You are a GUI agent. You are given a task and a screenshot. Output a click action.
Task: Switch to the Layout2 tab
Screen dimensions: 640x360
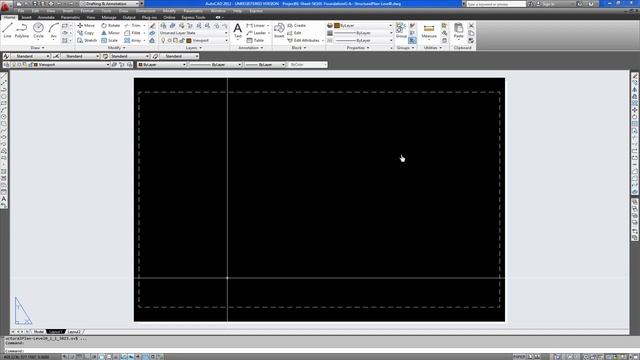[74, 332]
